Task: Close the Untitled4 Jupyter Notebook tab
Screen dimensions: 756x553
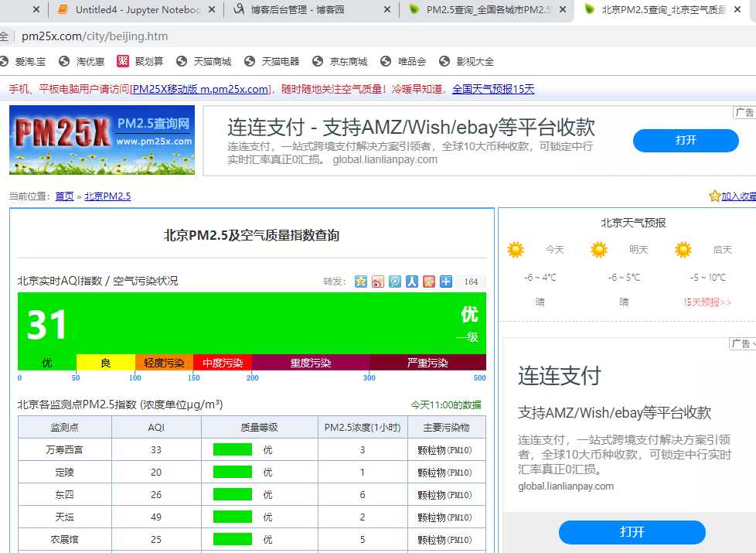Action: (212, 9)
